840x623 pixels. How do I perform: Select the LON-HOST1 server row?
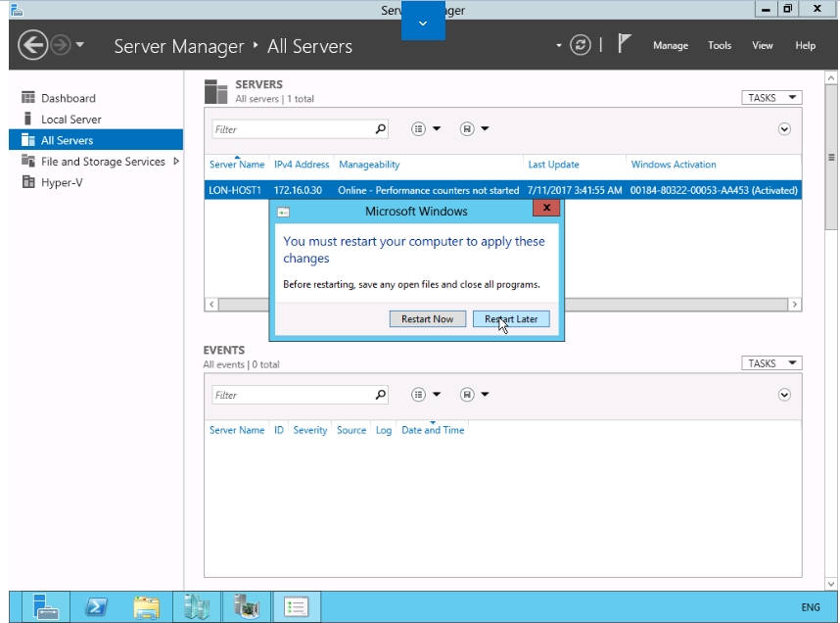(x=502, y=190)
